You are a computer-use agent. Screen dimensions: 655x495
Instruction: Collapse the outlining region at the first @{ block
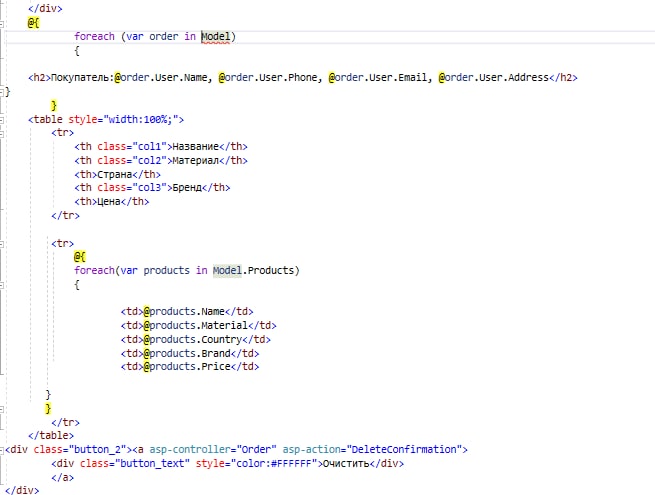pyautogui.click(x=2, y=24)
